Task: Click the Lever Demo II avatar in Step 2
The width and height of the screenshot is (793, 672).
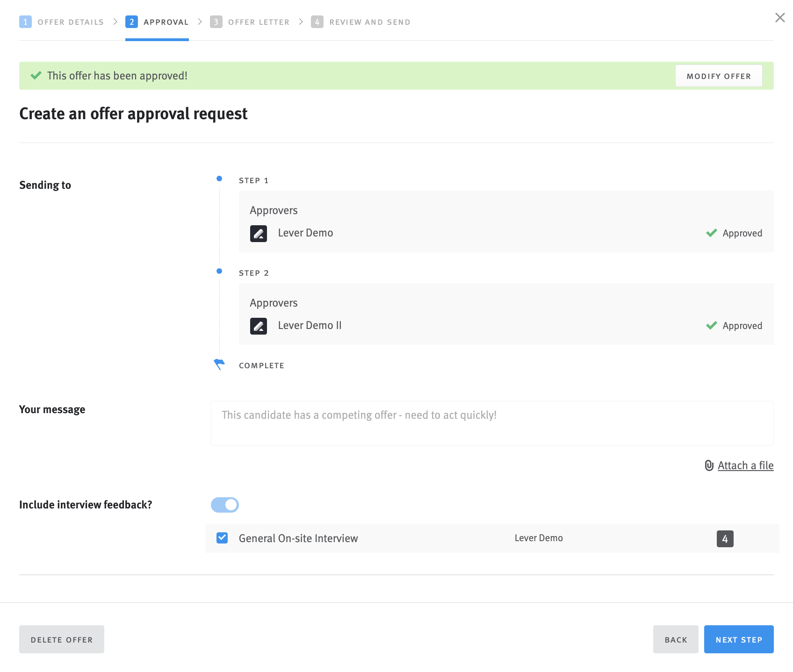Action: tap(258, 326)
